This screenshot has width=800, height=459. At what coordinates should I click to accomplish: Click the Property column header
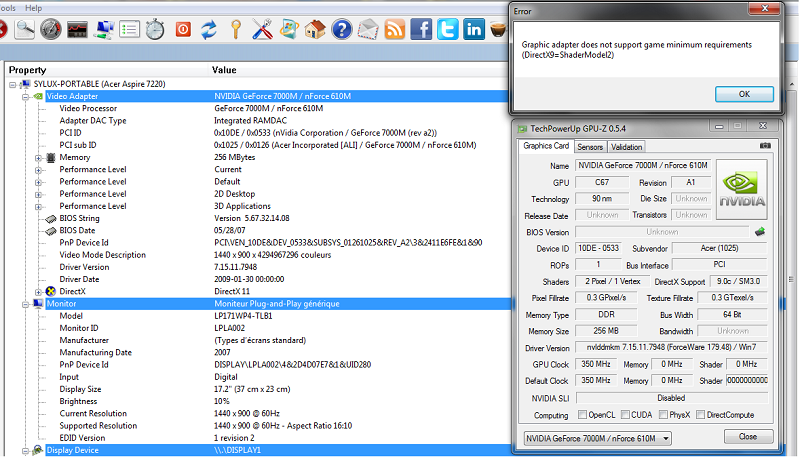(x=28, y=70)
